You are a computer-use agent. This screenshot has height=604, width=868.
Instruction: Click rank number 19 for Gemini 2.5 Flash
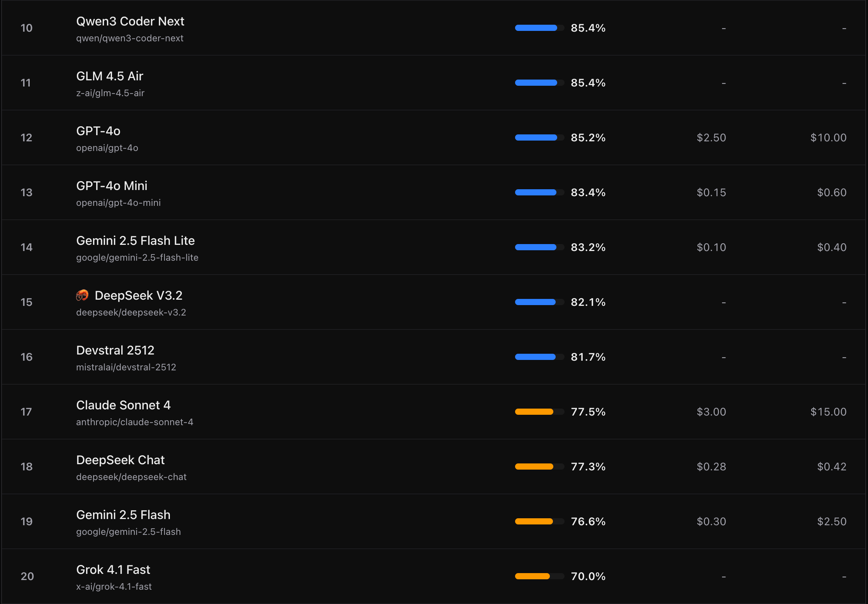(x=26, y=521)
